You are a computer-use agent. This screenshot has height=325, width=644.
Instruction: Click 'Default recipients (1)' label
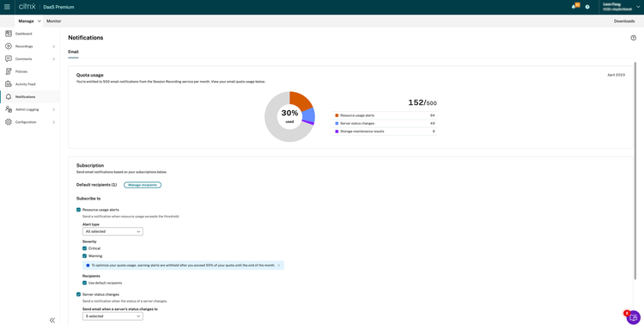click(x=96, y=185)
